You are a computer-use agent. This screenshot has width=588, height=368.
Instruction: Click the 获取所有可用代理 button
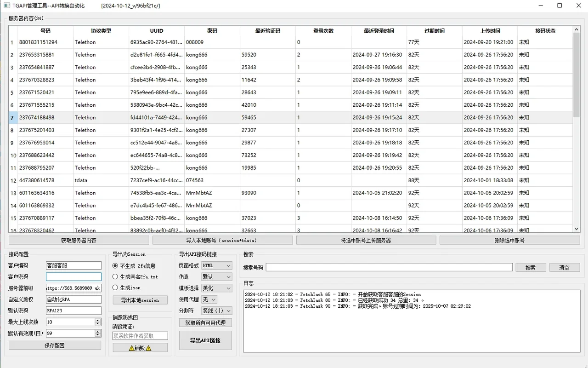pos(205,323)
